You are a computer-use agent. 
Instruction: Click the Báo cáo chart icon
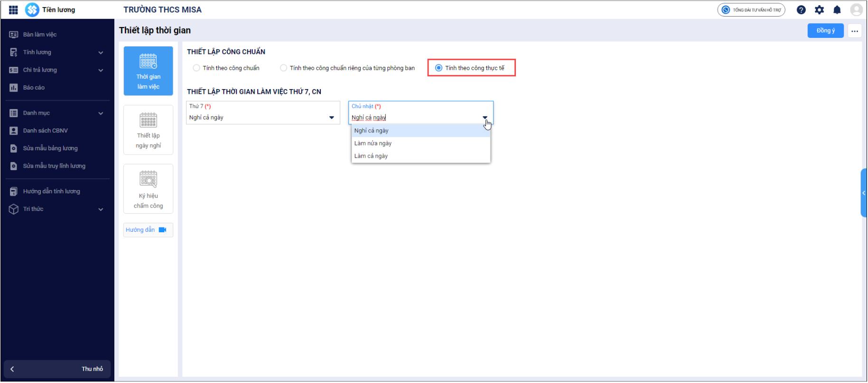click(14, 88)
